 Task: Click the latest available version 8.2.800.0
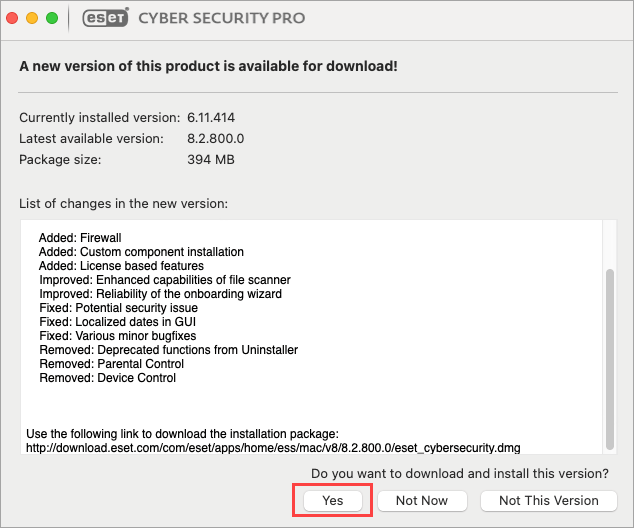point(216,139)
